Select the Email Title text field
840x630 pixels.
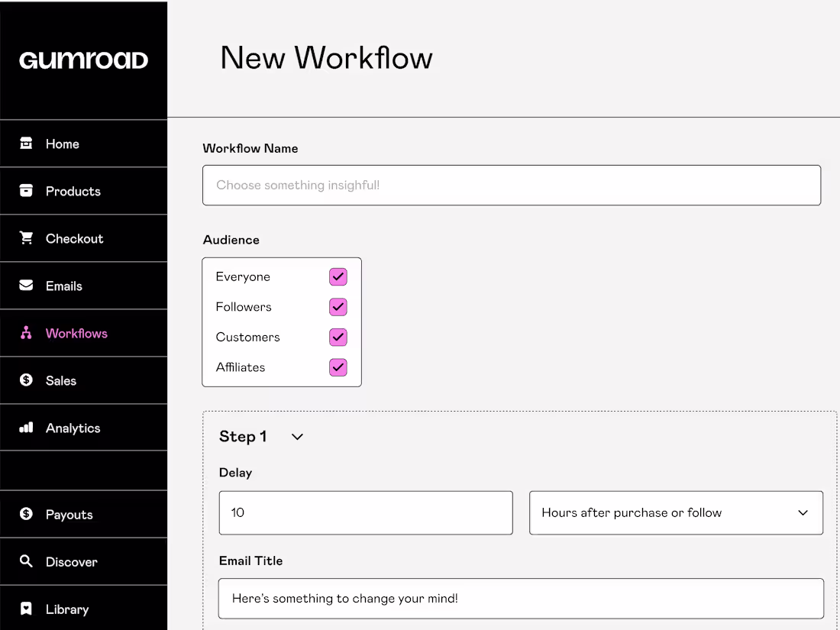521,599
